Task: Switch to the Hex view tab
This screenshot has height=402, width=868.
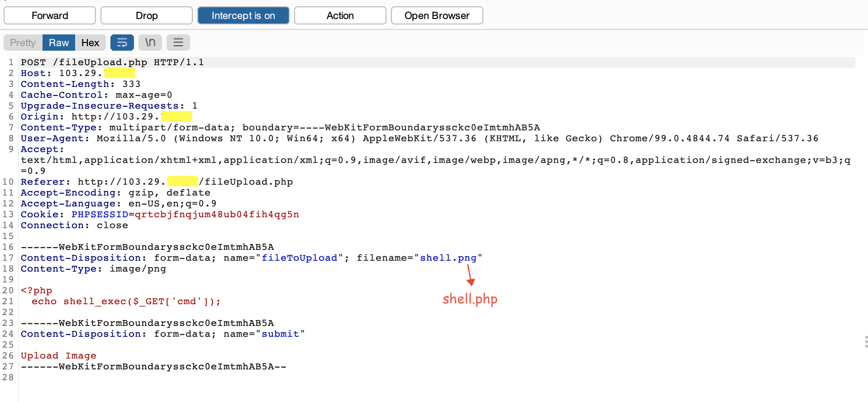Action: pos(90,43)
